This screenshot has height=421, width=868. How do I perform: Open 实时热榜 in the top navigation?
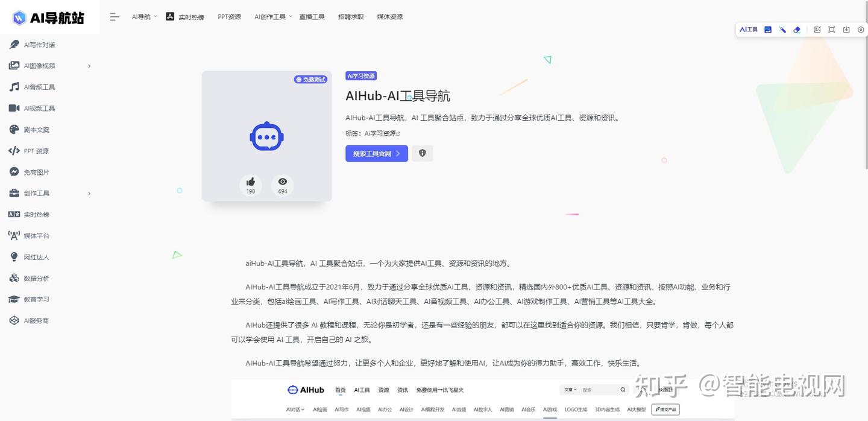click(185, 17)
